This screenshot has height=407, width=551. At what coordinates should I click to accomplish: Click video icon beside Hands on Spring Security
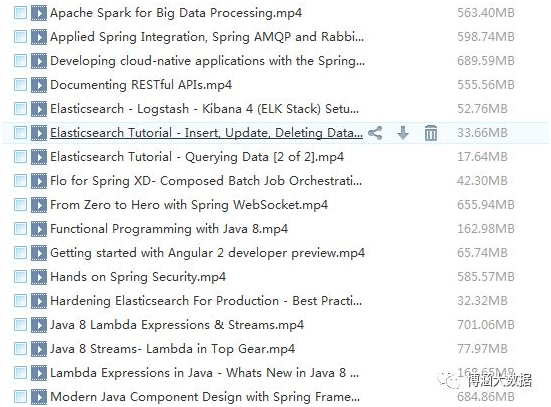[39, 277]
